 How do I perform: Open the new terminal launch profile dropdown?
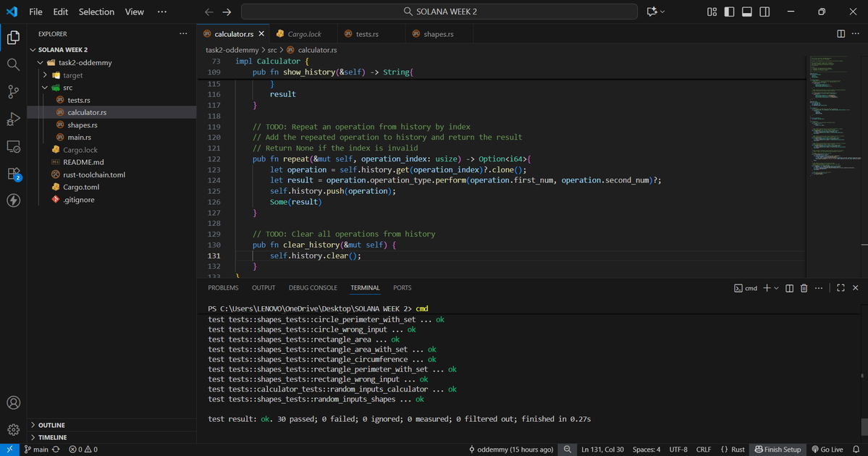click(x=776, y=288)
